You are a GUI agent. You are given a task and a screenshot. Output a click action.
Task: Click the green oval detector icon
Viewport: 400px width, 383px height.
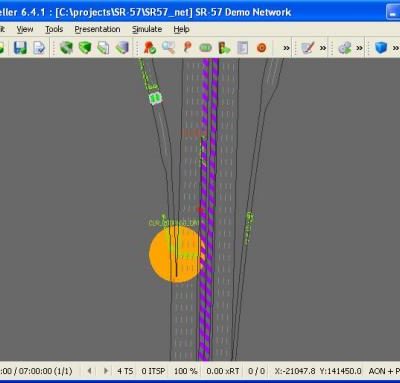click(205, 48)
